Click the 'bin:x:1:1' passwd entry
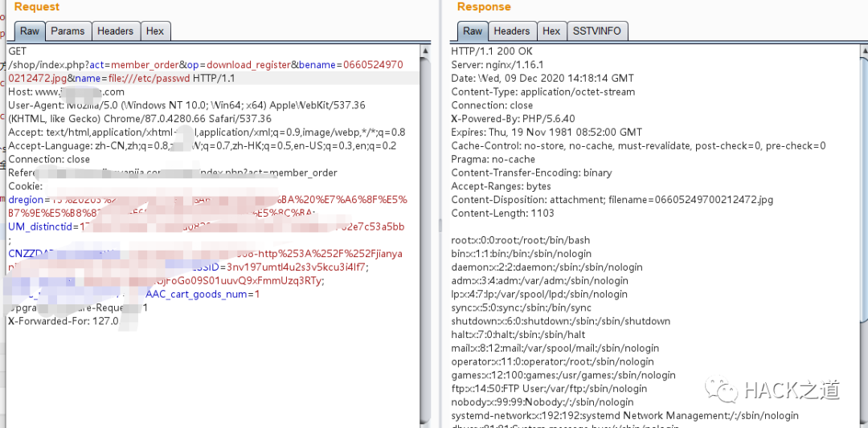The image size is (868, 428). click(x=522, y=254)
